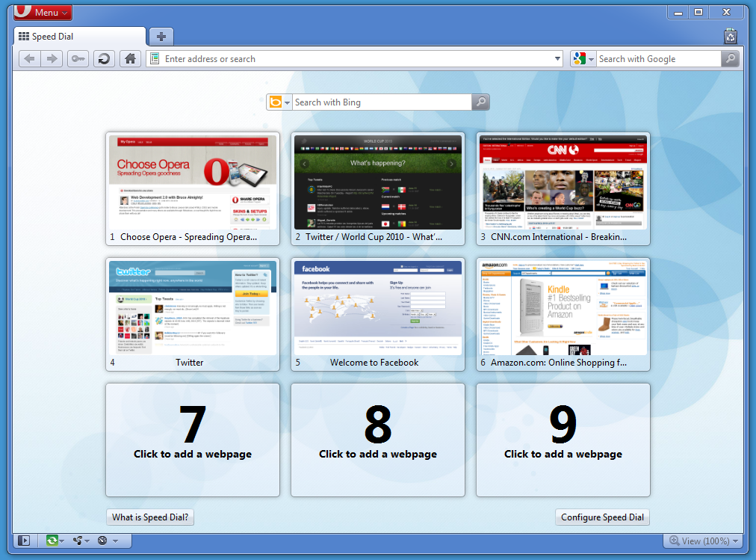Open the Welcome to Facebook speed dial thumbnail
The height and width of the screenshot is (560, 756).
pyautogui.click(x=377, y=307)
